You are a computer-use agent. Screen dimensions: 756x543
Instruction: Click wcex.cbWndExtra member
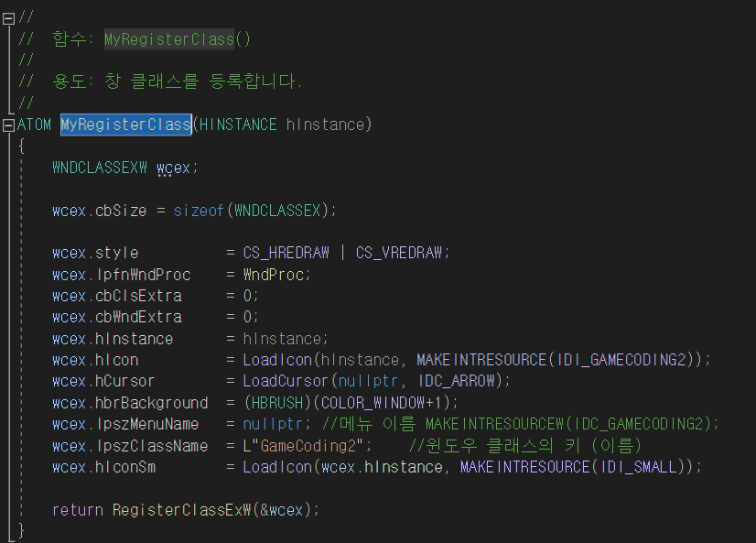(x=117, y=318)
